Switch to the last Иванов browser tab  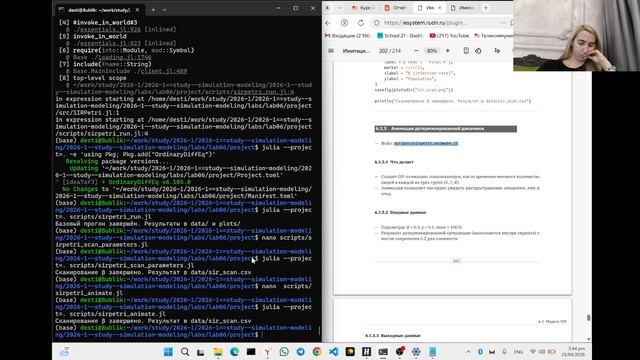click(462, 8)
